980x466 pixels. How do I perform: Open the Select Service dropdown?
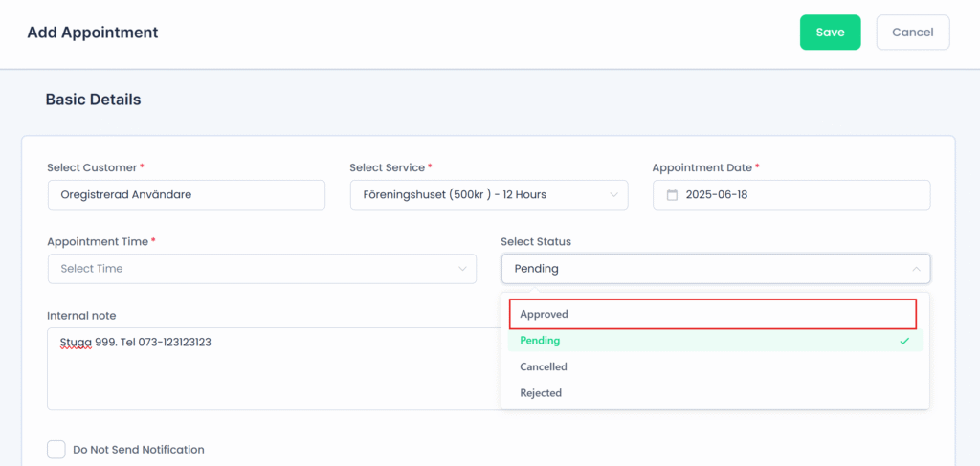pos(489,195)
